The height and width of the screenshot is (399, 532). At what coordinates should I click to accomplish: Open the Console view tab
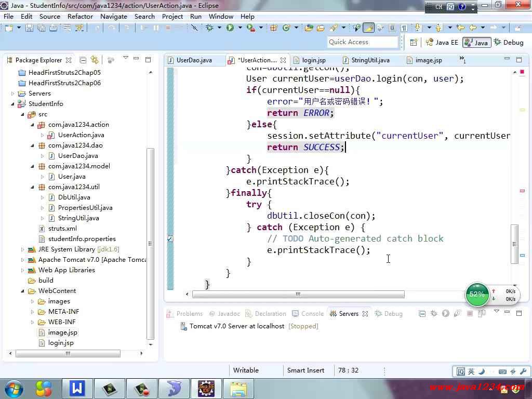pos(312,314)
